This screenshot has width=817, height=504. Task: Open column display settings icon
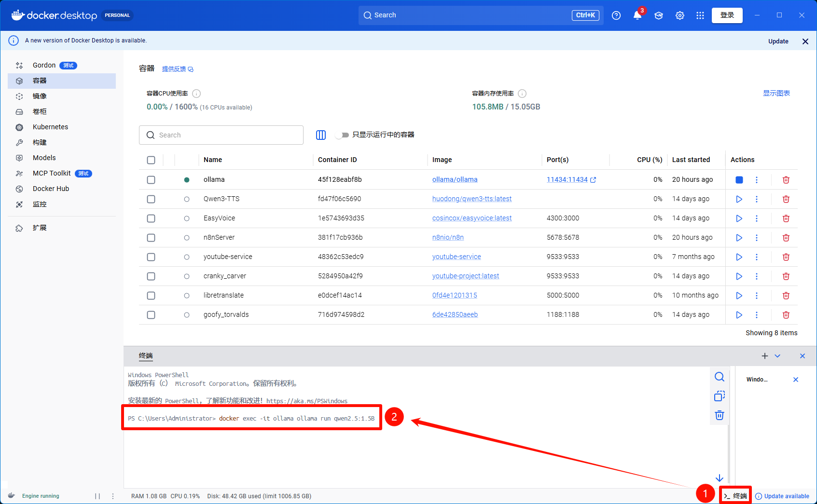click(321, 135)
